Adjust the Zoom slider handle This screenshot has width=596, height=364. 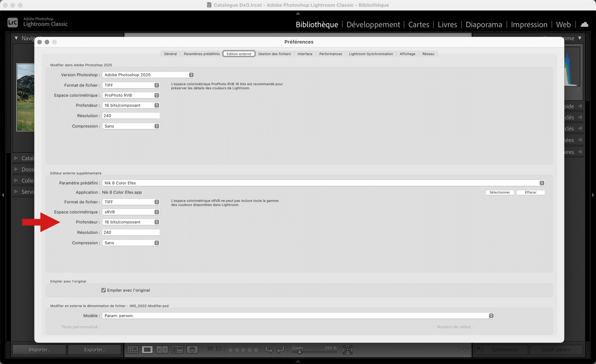point(299,352)
